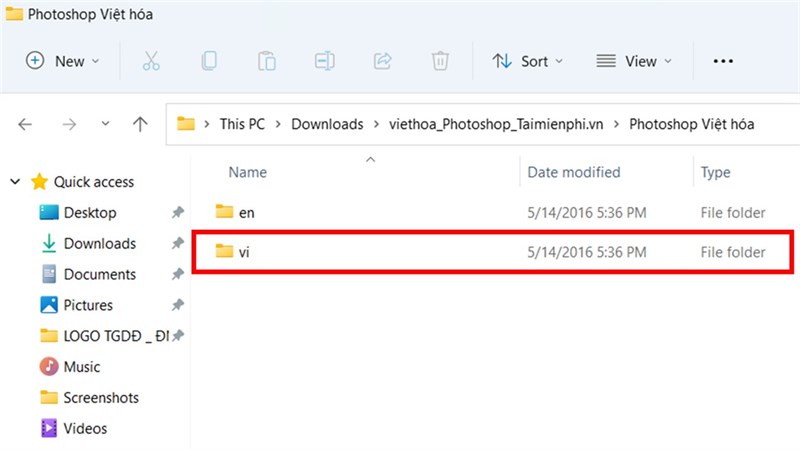The width and height of the screenshot is (800, 450).
Task: Click the Quick access star icon
Action: (39, 181)
